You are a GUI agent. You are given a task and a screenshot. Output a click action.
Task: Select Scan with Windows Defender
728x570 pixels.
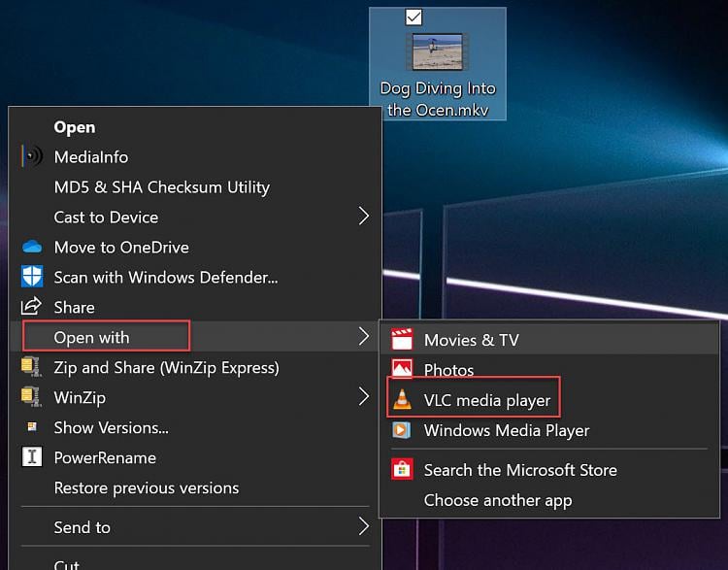pos(194,277)
